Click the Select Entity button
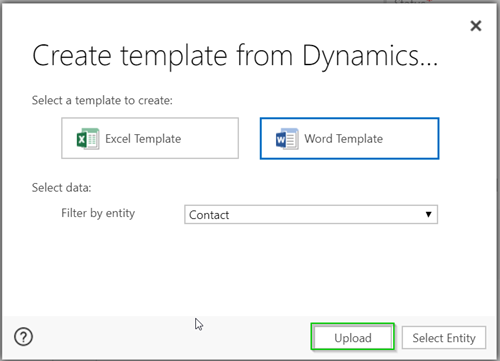The width and height of the screenshot is (500, 361). click(444, 338)
